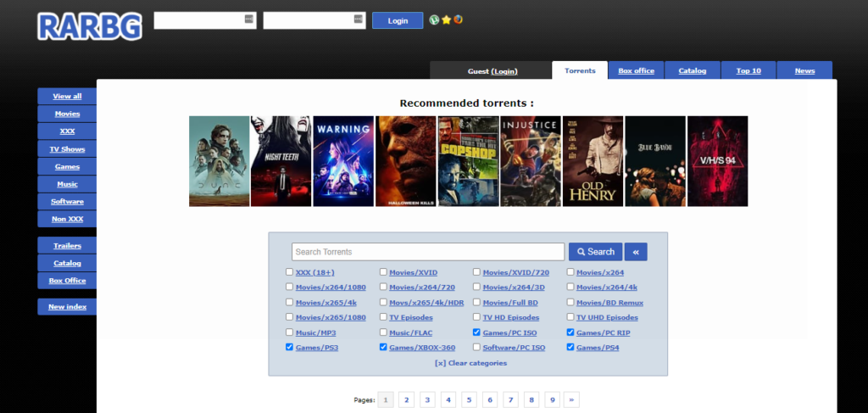Viewport: 868px width, 413px height.
Task: Click the Search Torrents input field
Action: [x=428, y=252]
